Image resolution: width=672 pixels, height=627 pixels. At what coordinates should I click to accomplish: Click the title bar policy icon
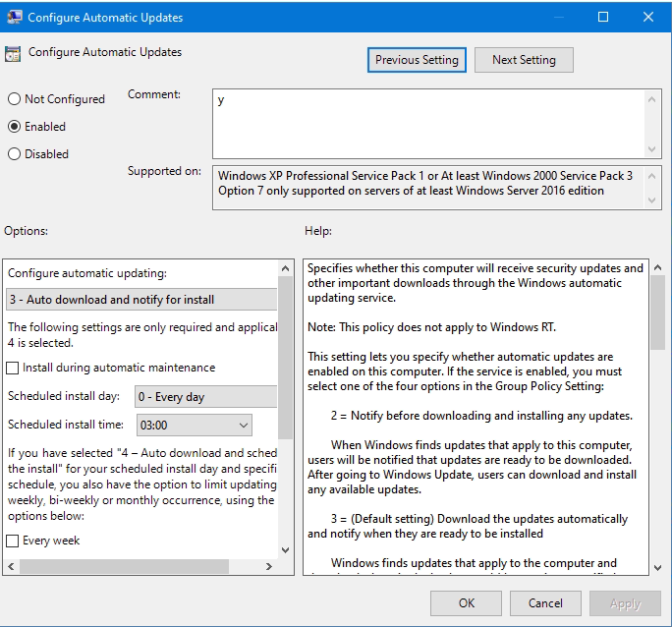coord(14,17)
